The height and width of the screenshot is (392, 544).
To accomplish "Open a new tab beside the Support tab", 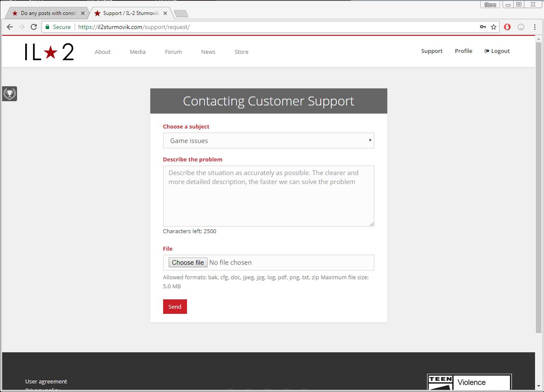I will pyautogui.click(x=181, y=14).
